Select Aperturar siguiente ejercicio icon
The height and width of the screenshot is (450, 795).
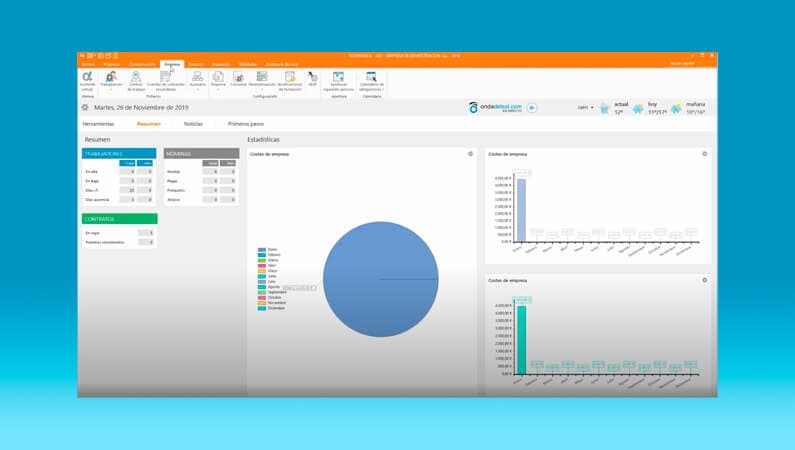338,80
